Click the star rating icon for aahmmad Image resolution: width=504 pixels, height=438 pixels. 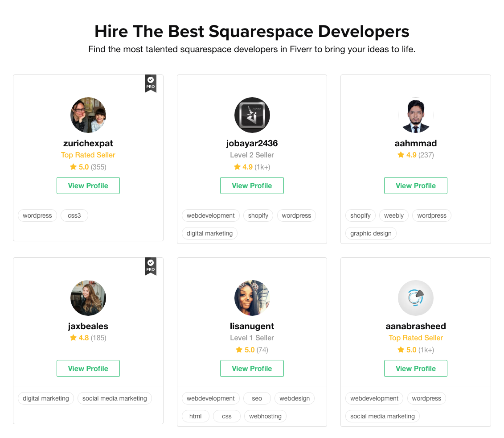pos(401,155)
